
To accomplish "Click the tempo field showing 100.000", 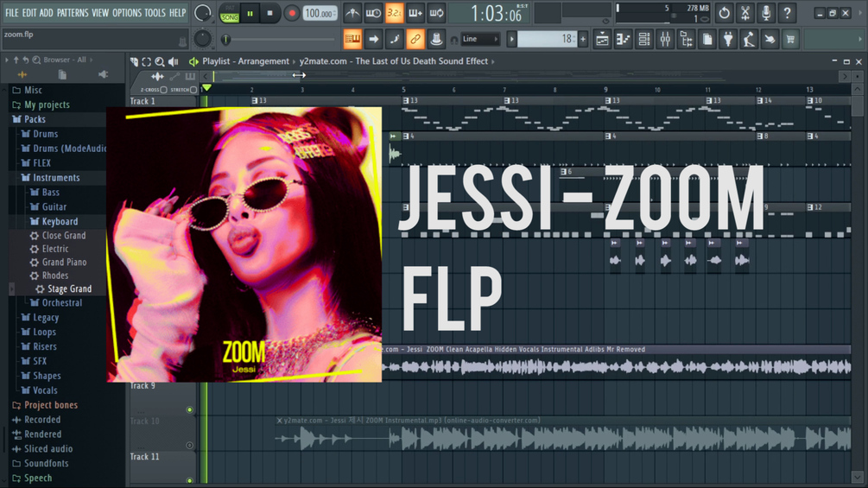I will 320,13.
